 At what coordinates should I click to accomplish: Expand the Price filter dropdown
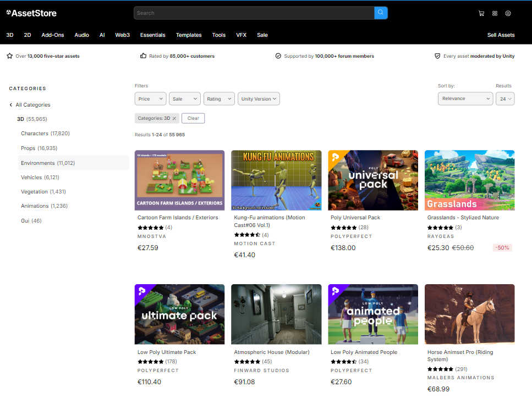tap(150, 99)
